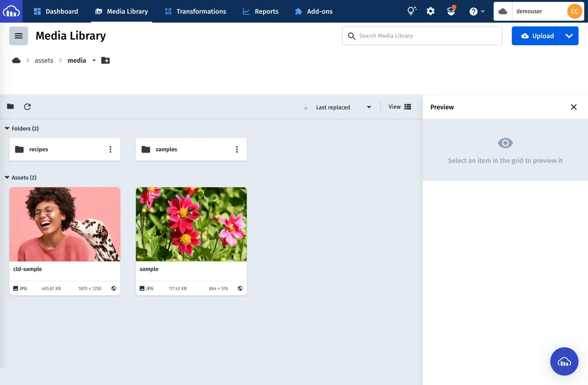
Task: Open the settings gear icon
Action: [430, 11]
